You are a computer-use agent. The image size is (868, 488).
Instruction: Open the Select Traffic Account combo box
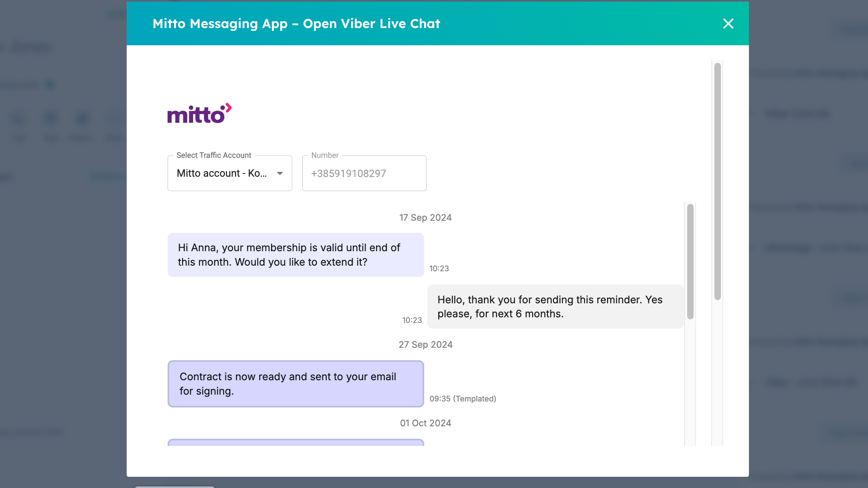tap(229, 173)
